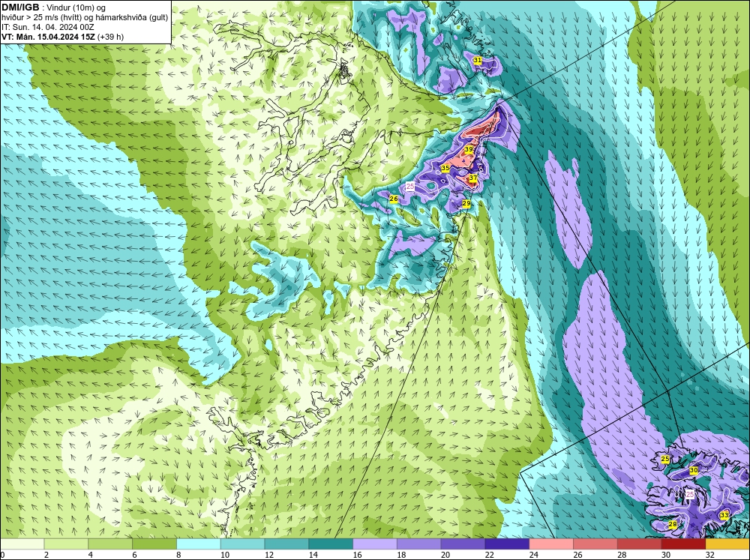Pick the 6–8 m/s olive green legend swatch
The height and width of the screenshot is (560, 750).
click(x=154, y=544)
